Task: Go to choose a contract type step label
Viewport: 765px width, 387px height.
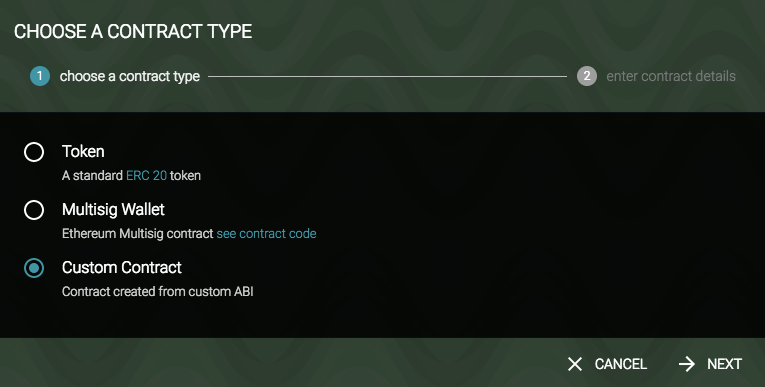Action: coord(130,76)
